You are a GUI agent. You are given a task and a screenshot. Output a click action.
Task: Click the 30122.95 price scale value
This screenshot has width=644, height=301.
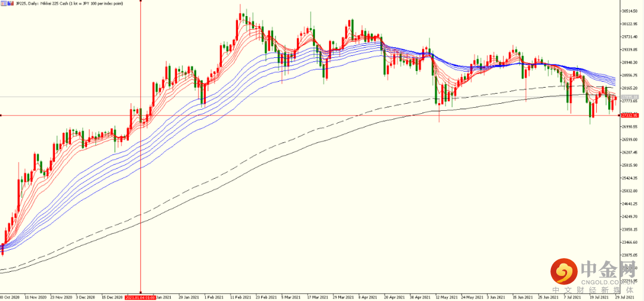tap(630, 24)
